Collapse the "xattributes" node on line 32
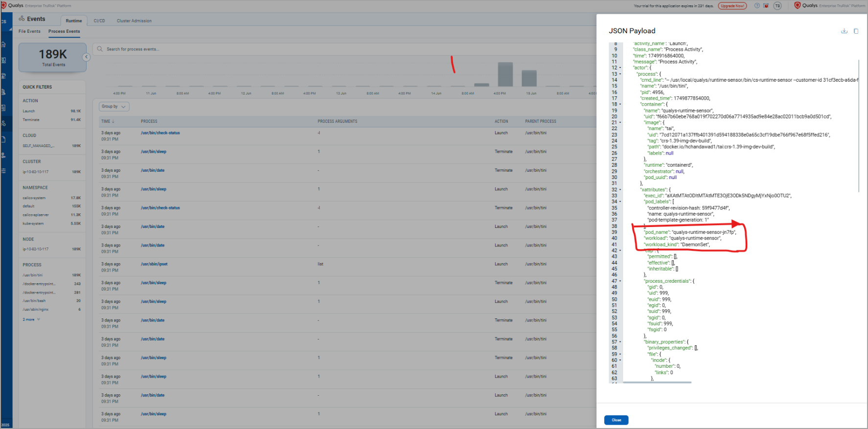 pos(620,189)
